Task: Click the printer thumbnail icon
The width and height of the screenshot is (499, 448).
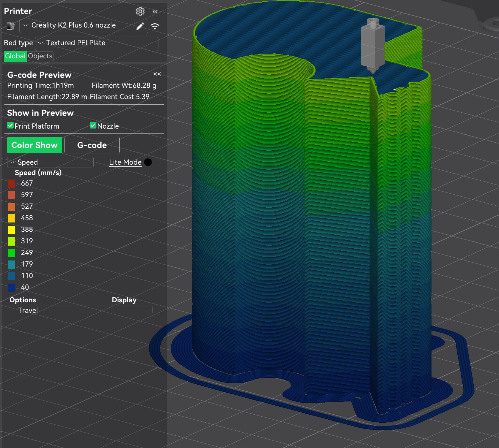Action: tap(11, 26)
